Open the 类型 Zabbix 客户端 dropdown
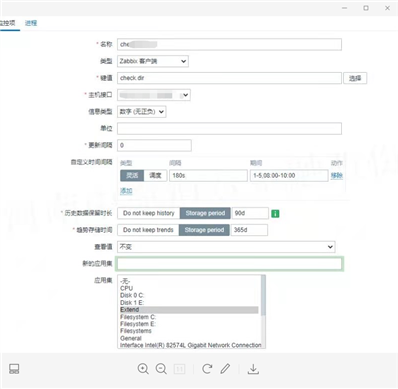Image resolution: width=398 pixels, height=389 pixels. click(153, 61)
